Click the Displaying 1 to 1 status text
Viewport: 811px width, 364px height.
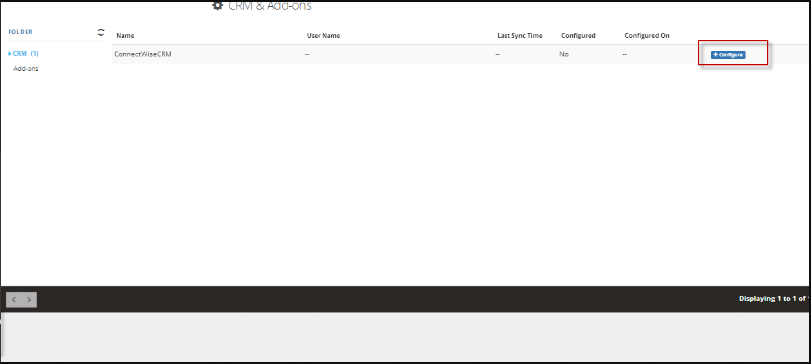[774, 299]
